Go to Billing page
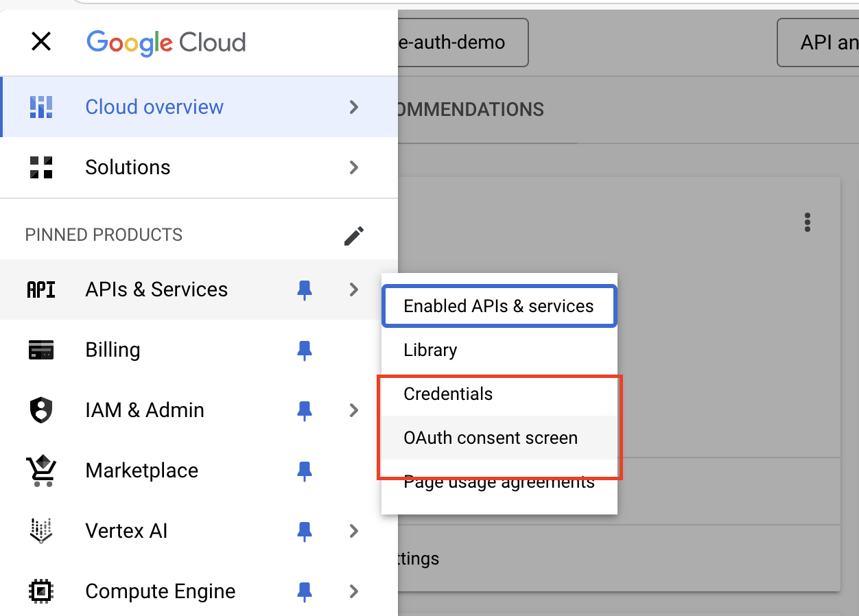Image resolution: width=859 pixels, height=616 pixels. point(199,350)
